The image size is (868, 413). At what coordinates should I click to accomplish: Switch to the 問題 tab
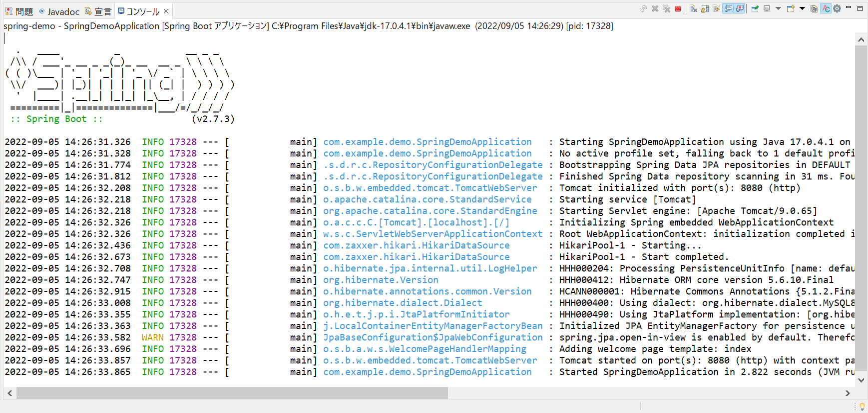19,11
